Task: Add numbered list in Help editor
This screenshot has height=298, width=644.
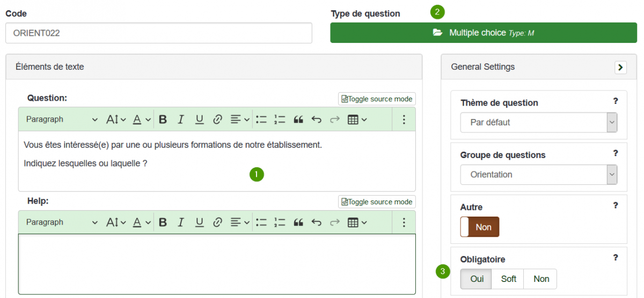Action: [280, 222]
